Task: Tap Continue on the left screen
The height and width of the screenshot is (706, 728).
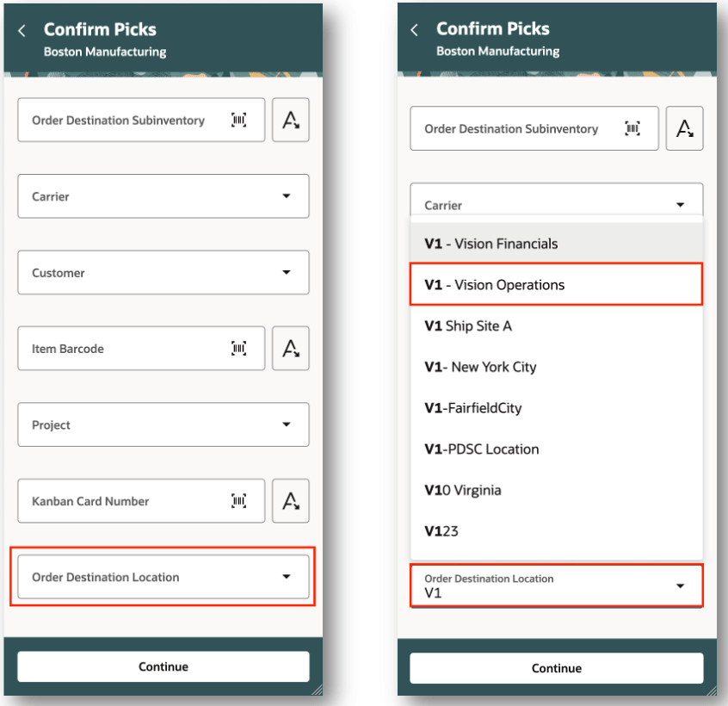Action: (x=163, y=666)
